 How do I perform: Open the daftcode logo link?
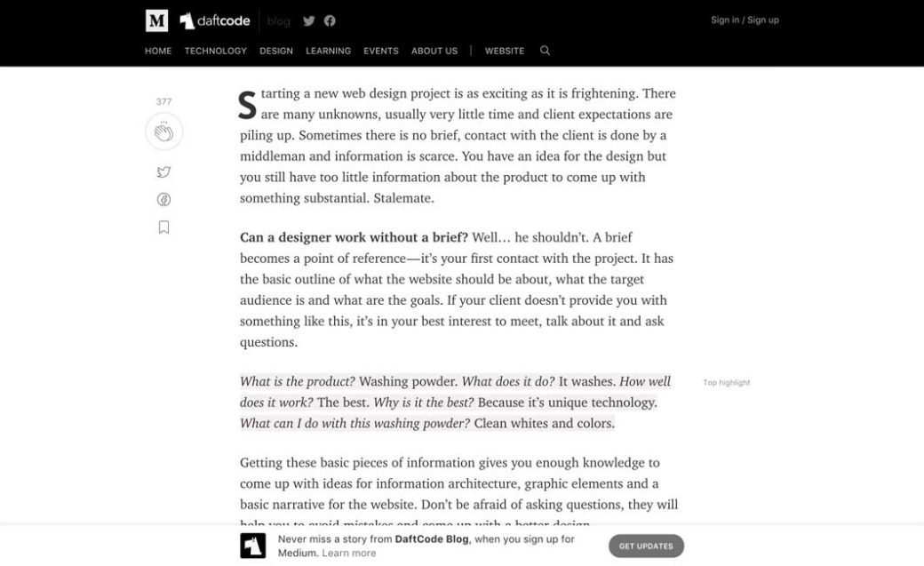click(x=214, y=20)
